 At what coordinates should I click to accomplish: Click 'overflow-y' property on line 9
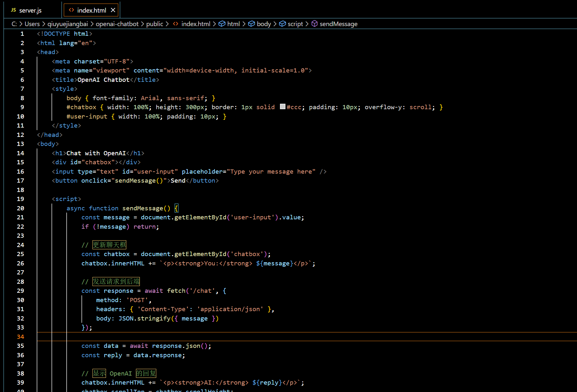tap(383, 107)
